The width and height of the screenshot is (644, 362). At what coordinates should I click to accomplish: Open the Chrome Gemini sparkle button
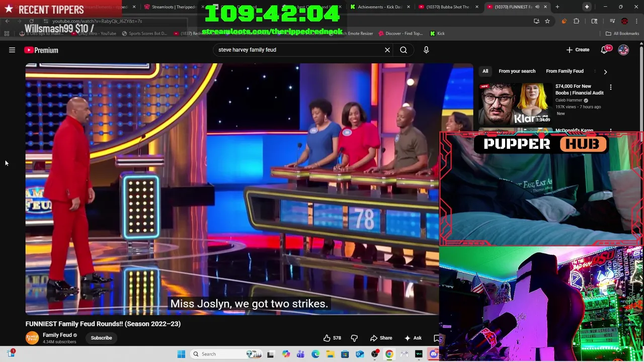[x=587, y=7]
